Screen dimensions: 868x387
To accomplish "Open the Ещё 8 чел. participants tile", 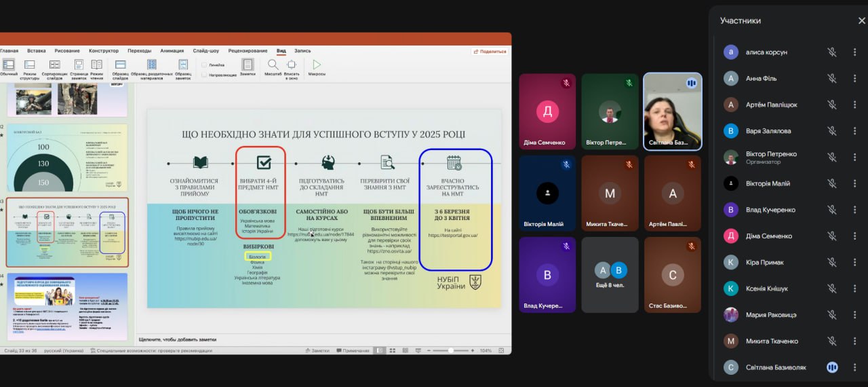I will (610, 275).
